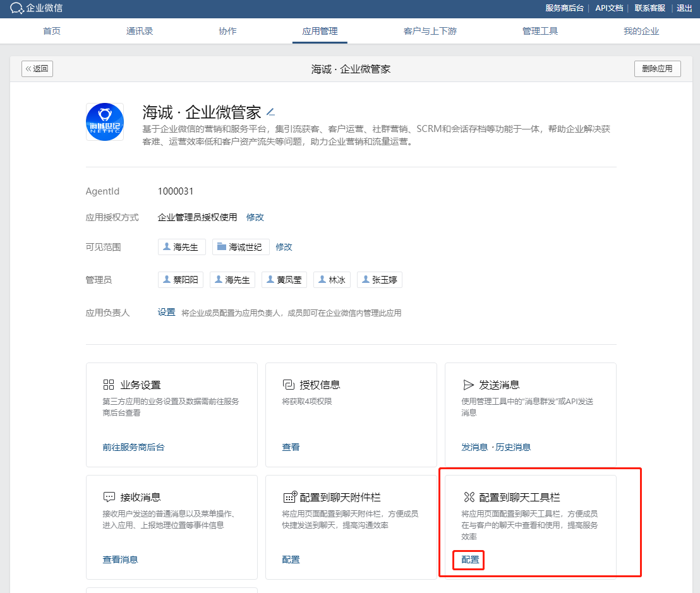The height and width of the screenshot is (593, 700).
Task: Select the 应用管理 tab
Action: pos(320,31)
